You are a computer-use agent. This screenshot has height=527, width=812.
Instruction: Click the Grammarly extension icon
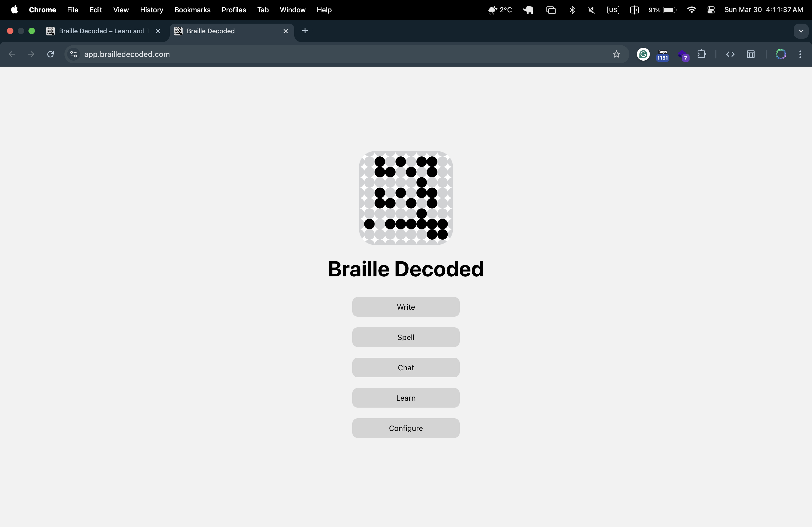click(643, 54)
